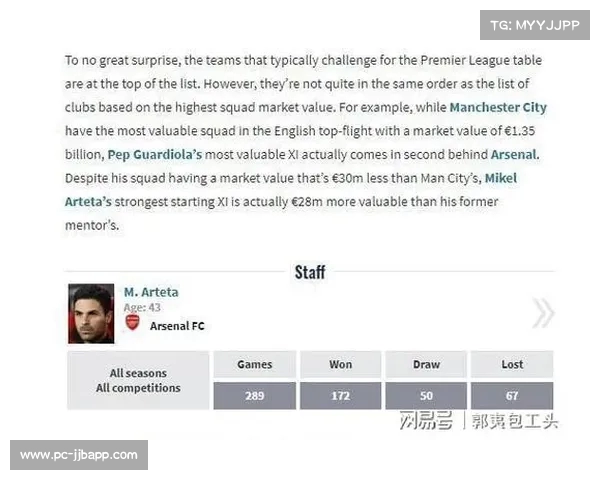Open the Manchester City link
This screenshot has width=600, height=480.
tap(498, 107)
